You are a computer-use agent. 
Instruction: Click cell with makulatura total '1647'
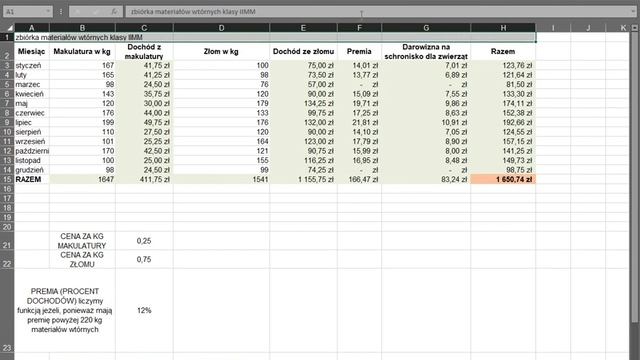(x=82, y=179)
